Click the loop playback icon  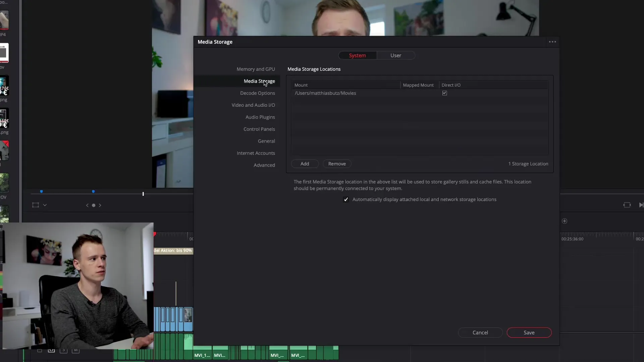[x=627, y=205]
